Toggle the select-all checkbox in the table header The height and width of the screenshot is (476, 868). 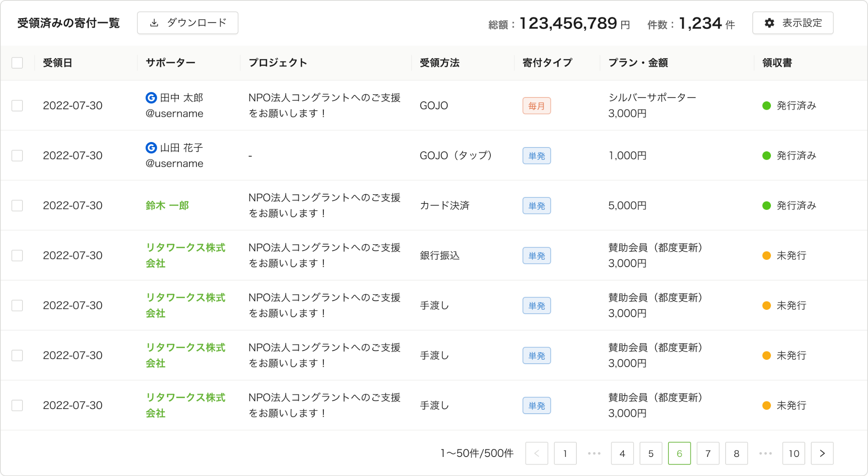tap(17, 63)
